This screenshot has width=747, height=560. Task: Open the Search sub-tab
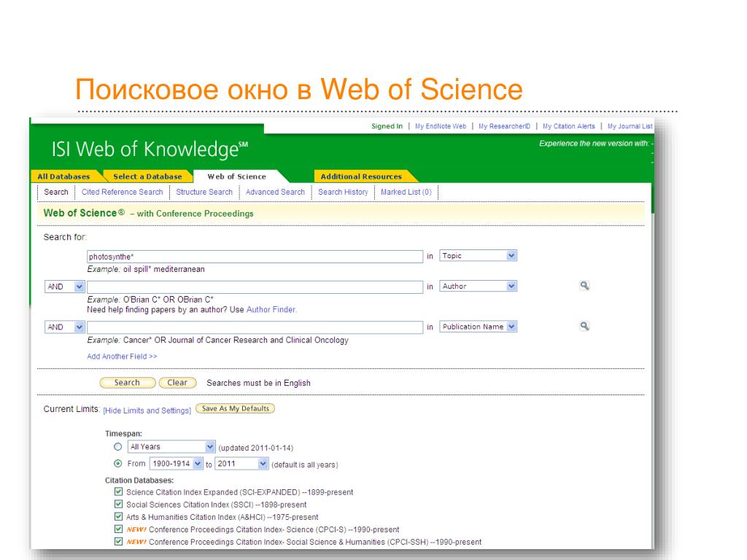coord(56,192)
